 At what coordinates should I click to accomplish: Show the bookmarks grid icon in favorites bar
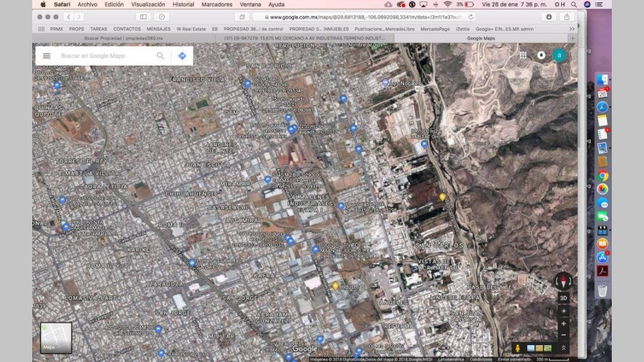42,29
